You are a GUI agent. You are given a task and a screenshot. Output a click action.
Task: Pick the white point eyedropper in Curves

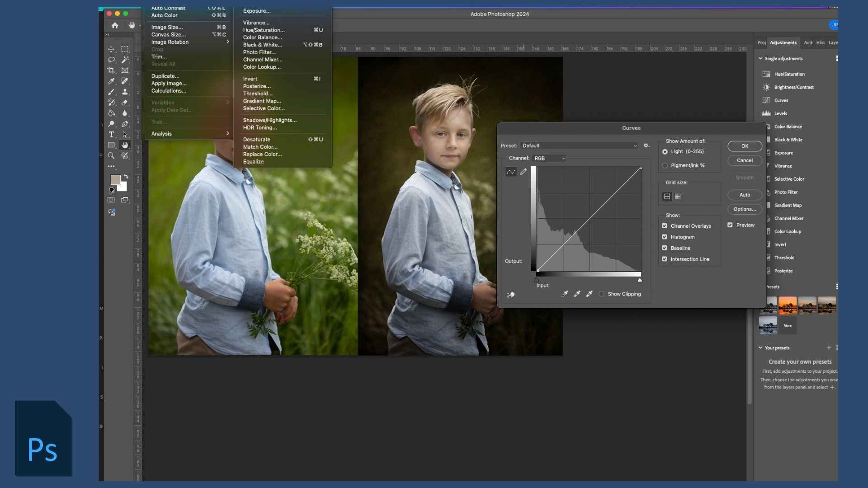[x=589, y=294]
